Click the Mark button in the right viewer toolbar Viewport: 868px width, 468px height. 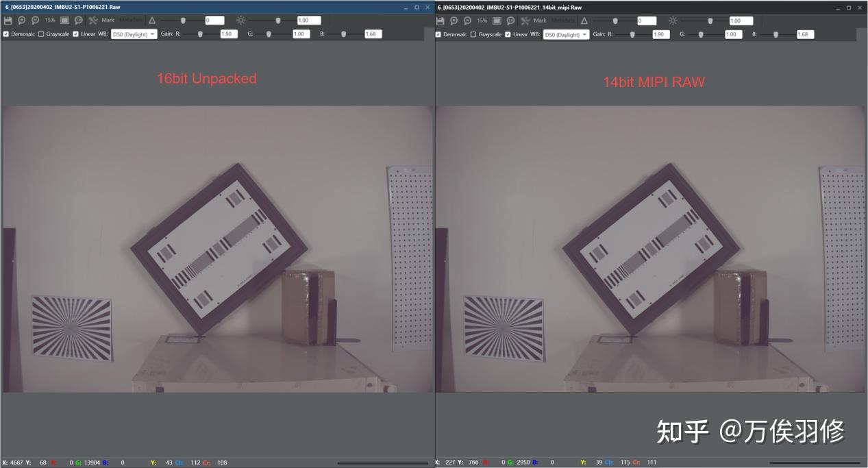[542, 20]
